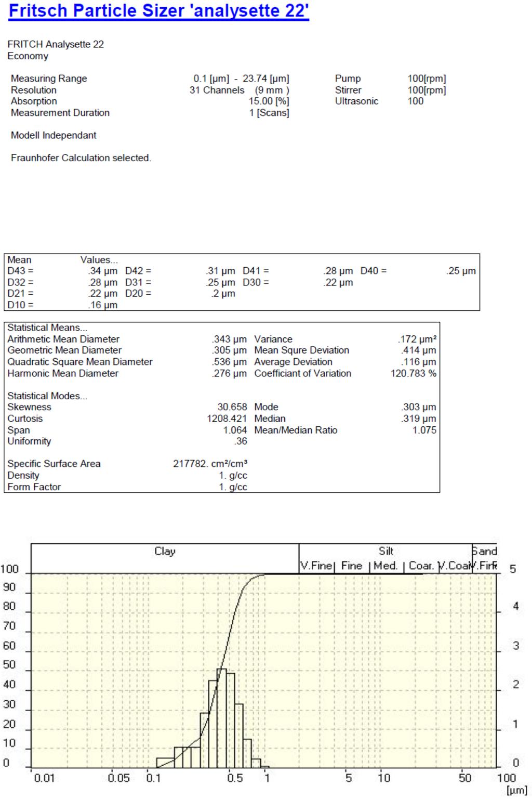Select the 10 tick label on the x-axis
Image resolution: width=532 pixels, height=799 pixels.
(383, 778)
